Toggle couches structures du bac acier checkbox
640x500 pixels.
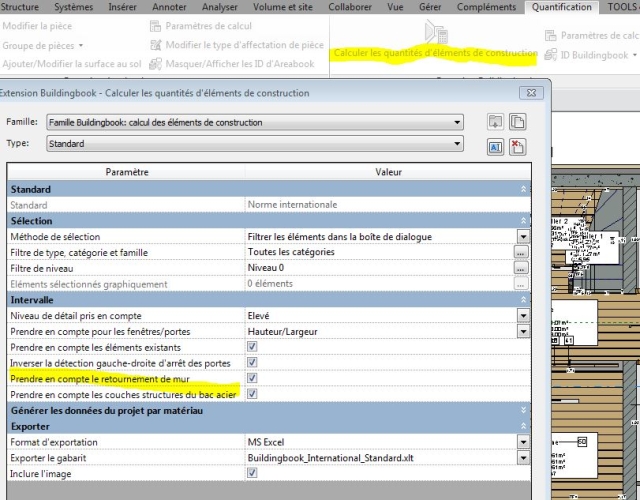coord(252,394)
